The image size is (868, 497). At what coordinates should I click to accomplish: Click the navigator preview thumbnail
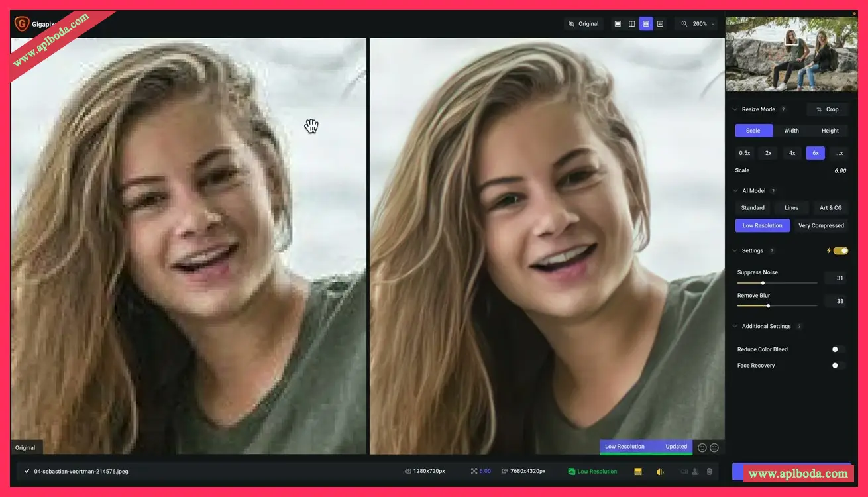(791, 54)
